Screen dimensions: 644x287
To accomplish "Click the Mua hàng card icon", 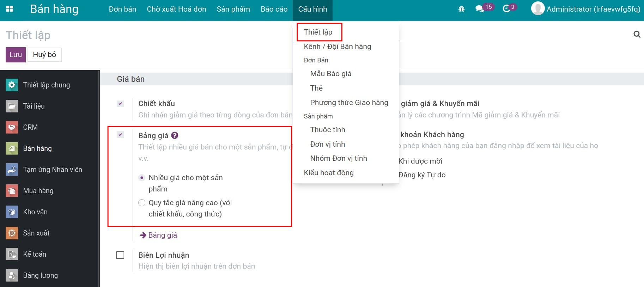I will (x=12, y=191).
